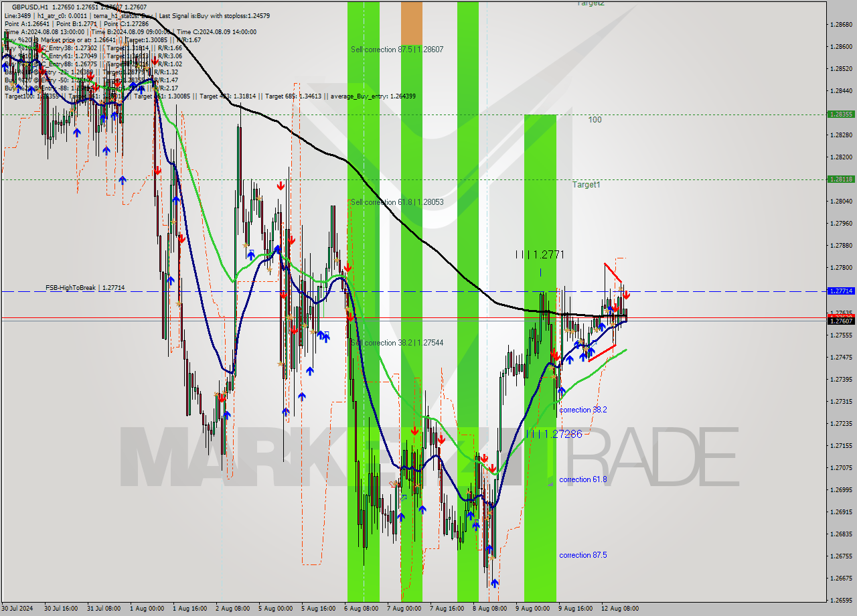Click the green 1.28355 price tag
857x616 pixels.
click(840, 114)
